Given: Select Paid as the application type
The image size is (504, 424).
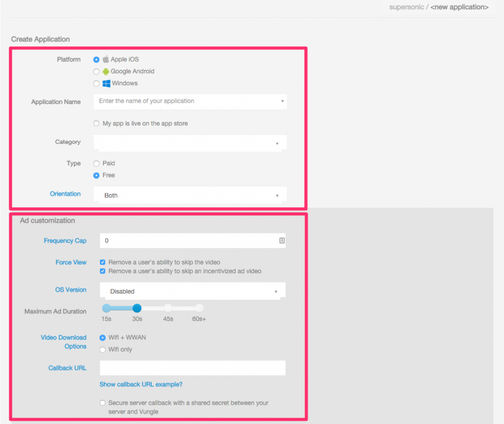Looking at the screenshot, I should pyautogui.click(x=96, y=163).
